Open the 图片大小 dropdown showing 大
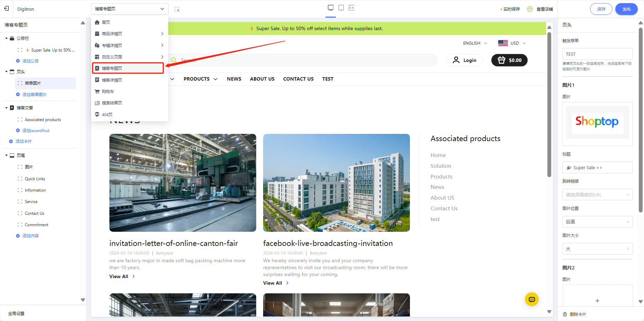644x321 pixels. [x=597, y=249]
